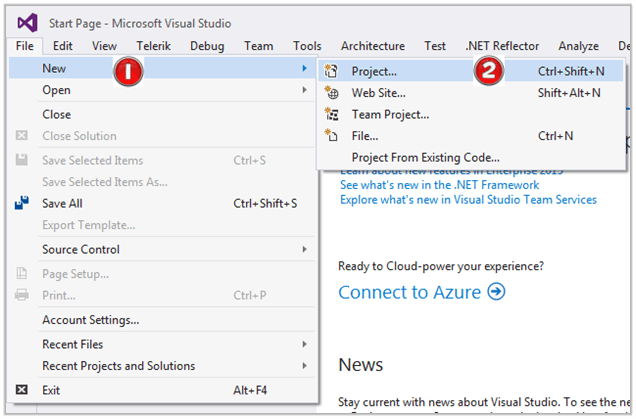Click the Team Project icon
The width and height of the screenshot is (636, 419).
(331, 114)
